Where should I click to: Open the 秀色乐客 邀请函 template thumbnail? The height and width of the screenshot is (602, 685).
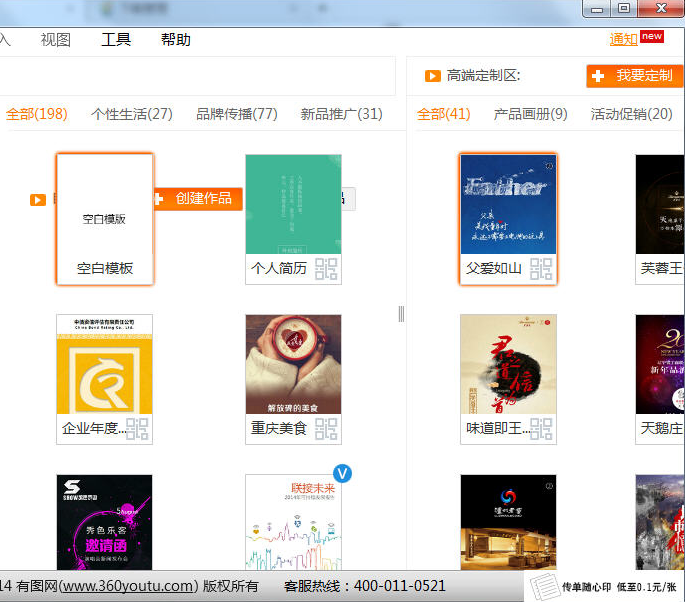(x=104, y=522)
